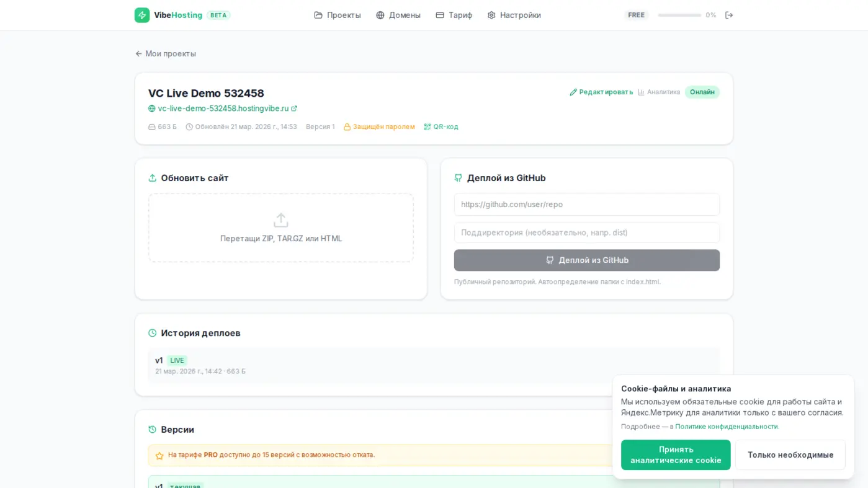Open the Домены menu item

[398, 15]
